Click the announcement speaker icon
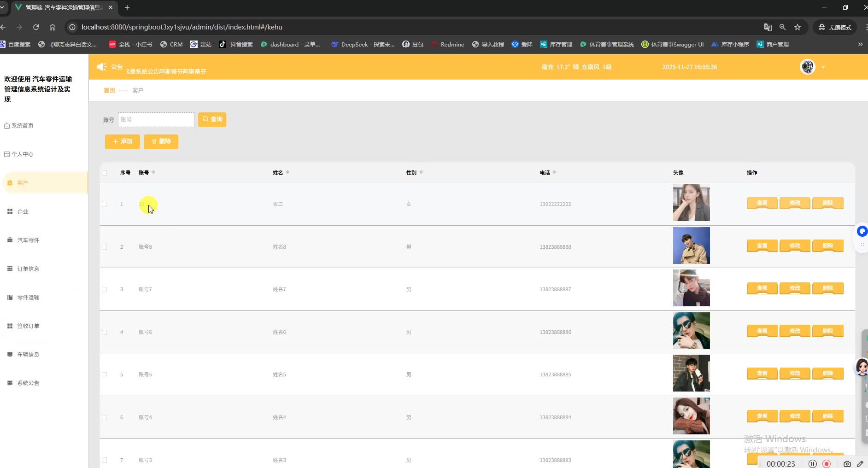 101,67
